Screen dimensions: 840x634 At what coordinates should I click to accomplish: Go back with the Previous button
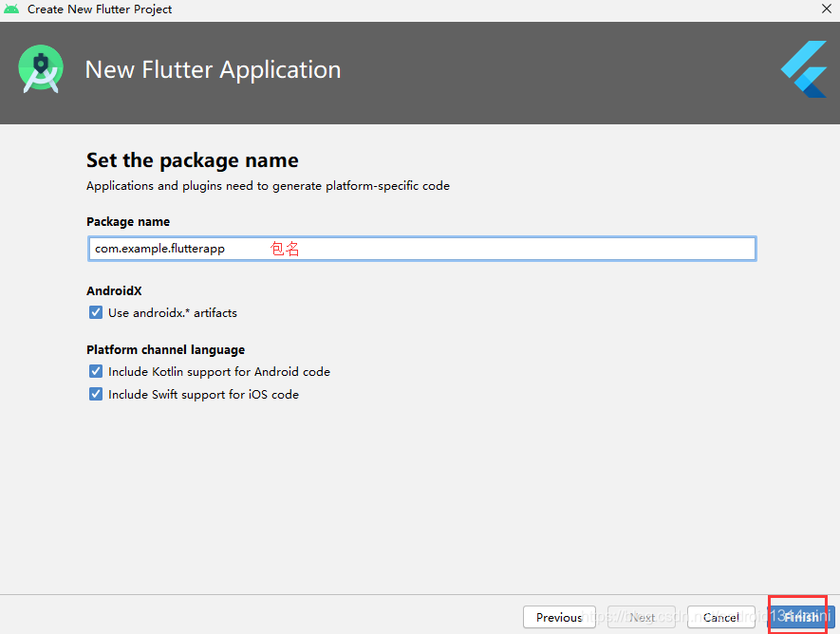(559, 618)
